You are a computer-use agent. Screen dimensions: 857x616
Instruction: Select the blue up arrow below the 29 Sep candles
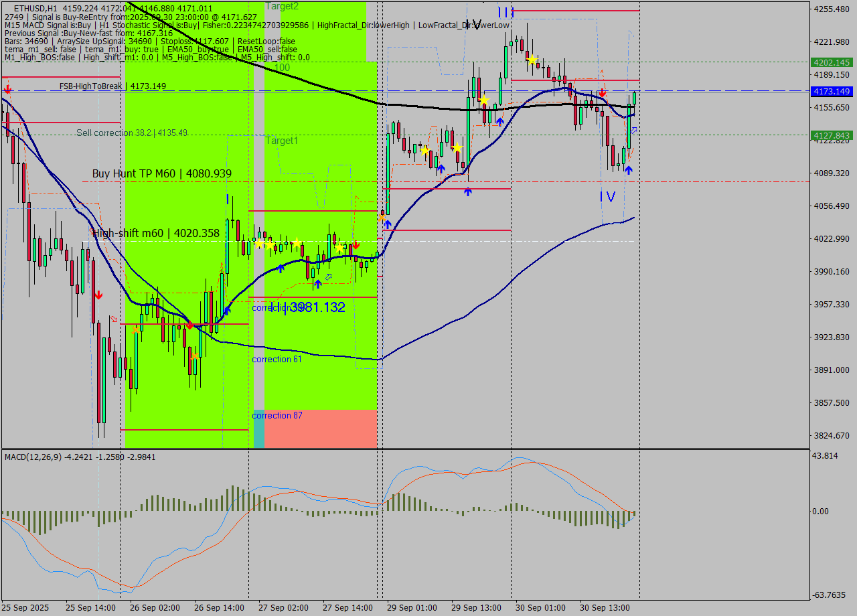[468, 192]
